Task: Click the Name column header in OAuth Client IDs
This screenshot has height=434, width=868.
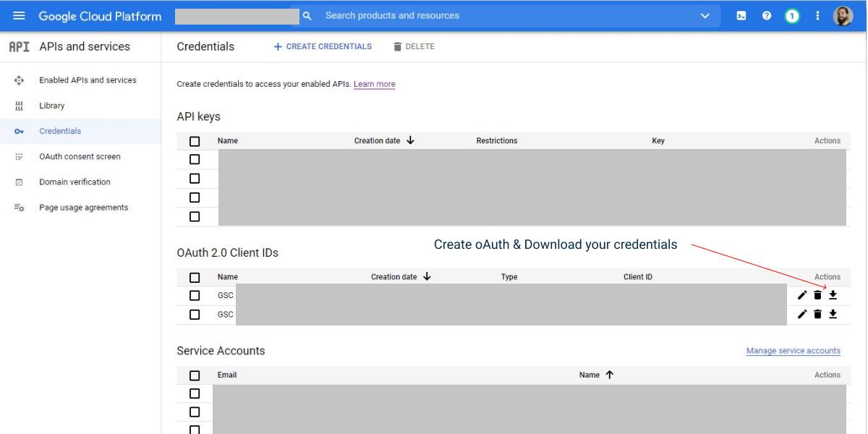Action: (x=228, y=277)
